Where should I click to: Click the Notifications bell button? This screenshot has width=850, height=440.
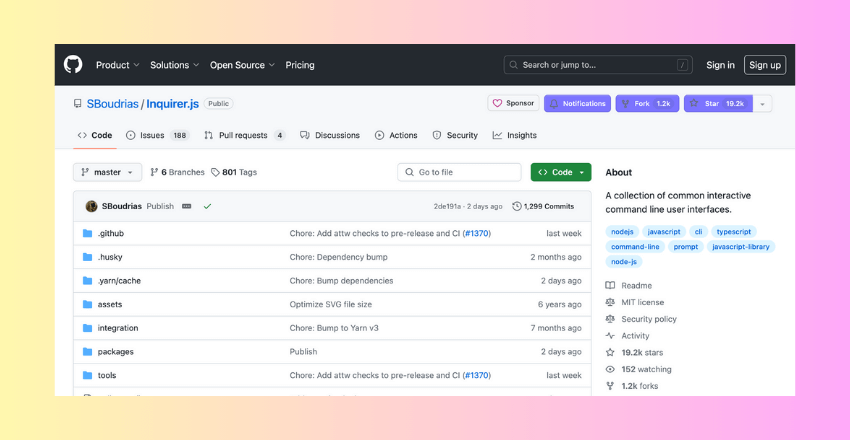577,103
